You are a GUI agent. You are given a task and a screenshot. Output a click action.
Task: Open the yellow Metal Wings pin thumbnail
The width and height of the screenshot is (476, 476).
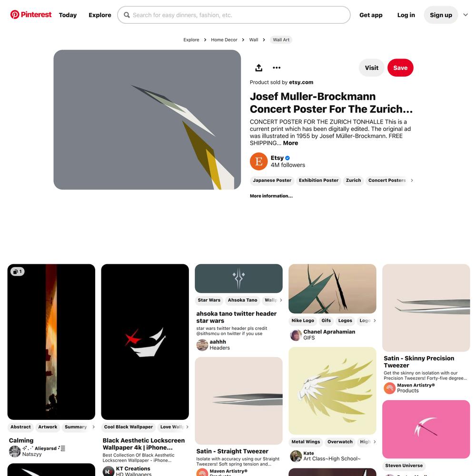pyautogui.click(x=332, y=391)
